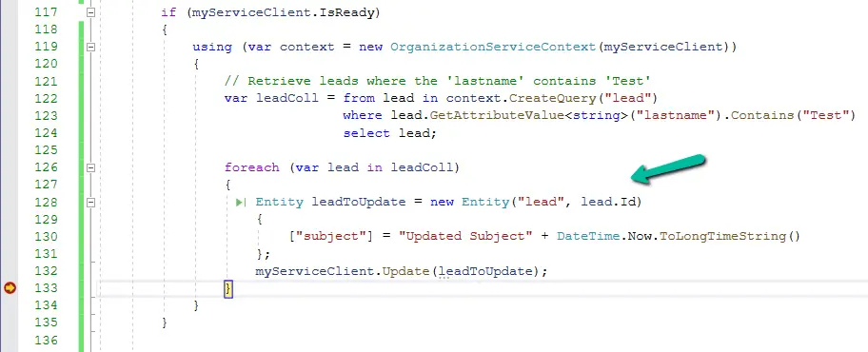The height and width of the screenshot is (352, 868).
Task: Collapse the if block at line 117
Action: 90,12
